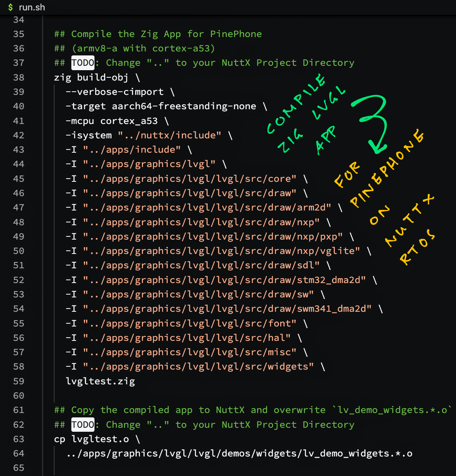
Task: Click the highlighted TODO on line 62
Action: 83,425
